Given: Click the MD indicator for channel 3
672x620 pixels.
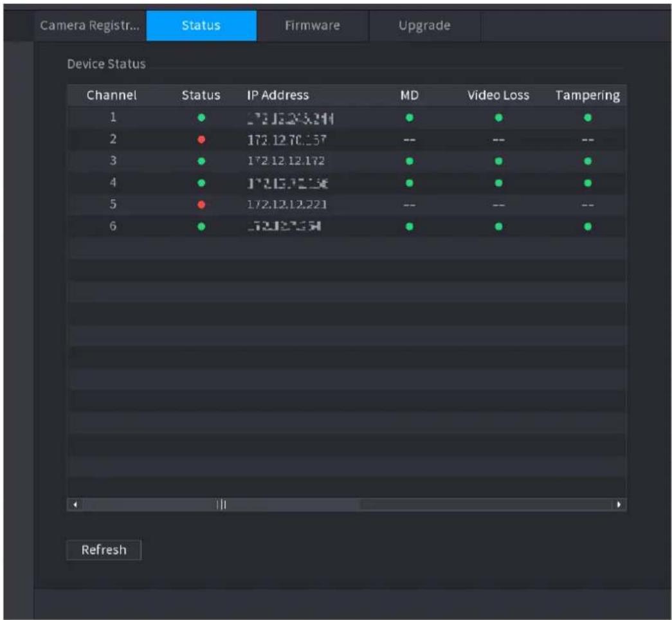Looking at the screenshot, I should tap(410, 161).
